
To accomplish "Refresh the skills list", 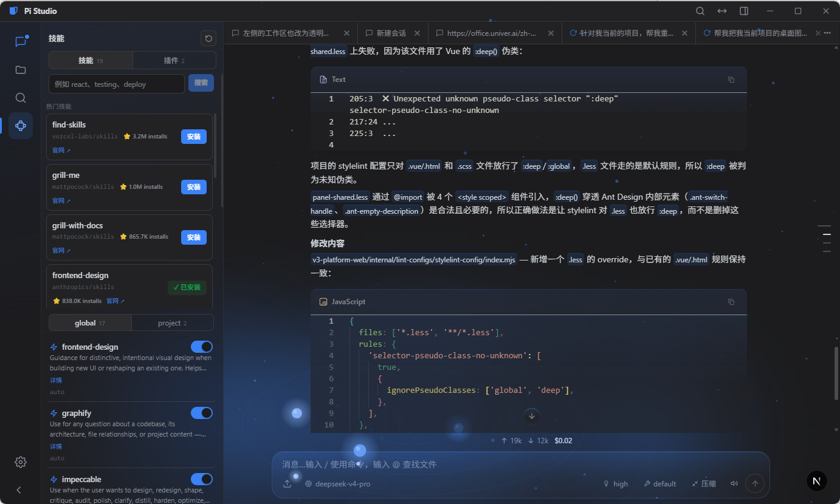I will point(208,39).
